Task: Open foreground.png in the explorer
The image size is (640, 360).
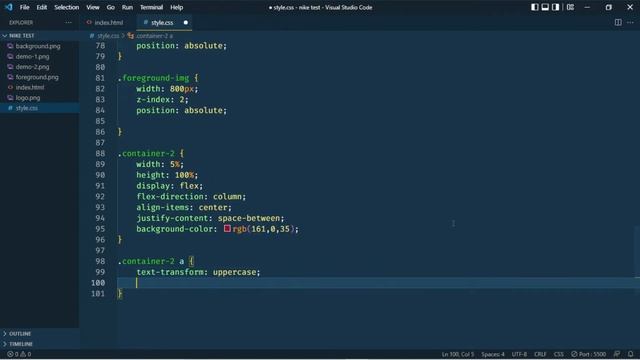Action: tap(37, 77)
